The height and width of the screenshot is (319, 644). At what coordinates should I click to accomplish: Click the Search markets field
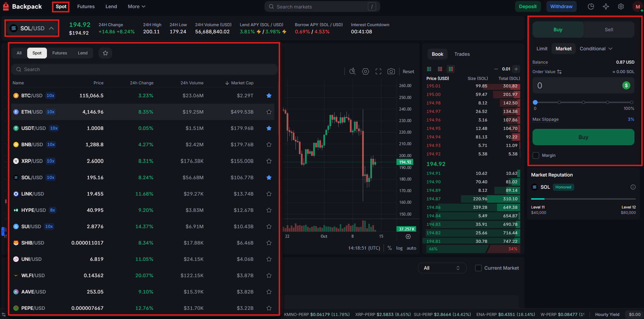pyautogui.click(x=322, y=6)
